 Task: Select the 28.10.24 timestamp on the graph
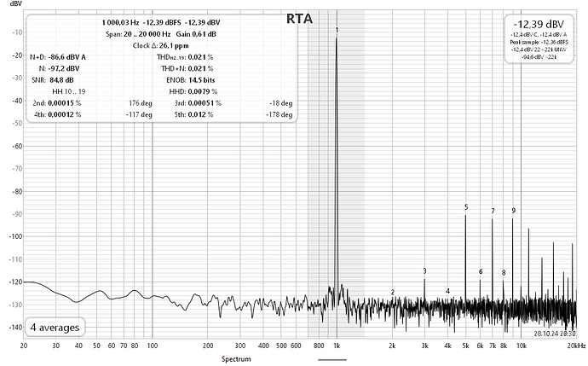point(555,334)
